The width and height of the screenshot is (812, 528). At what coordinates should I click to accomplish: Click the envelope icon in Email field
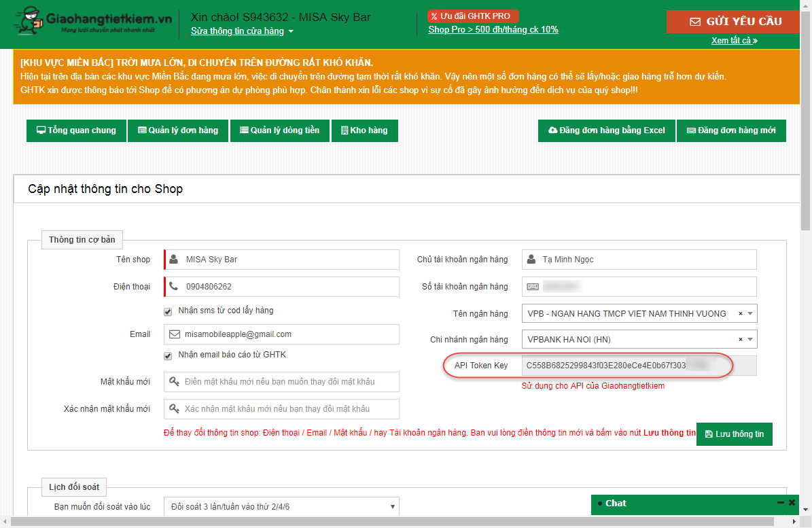click(x=175, y=334)
